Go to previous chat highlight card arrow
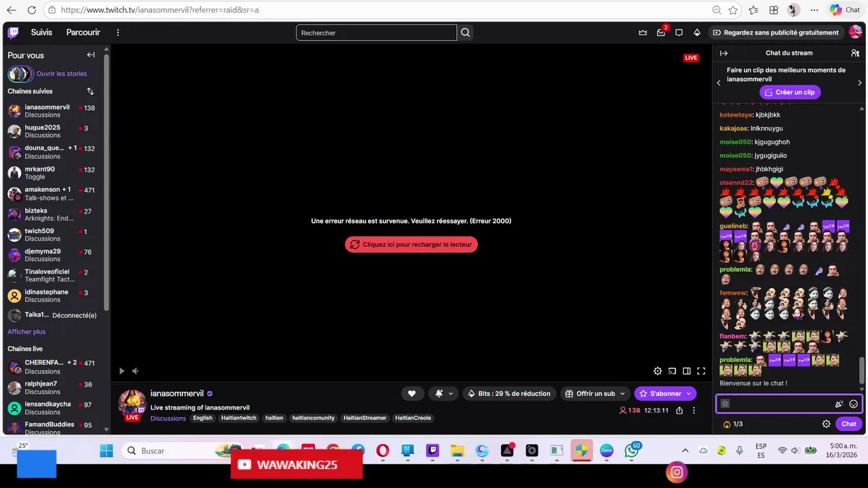The width and height of the screenshot is (868, 488). click(x=719, y=83)
